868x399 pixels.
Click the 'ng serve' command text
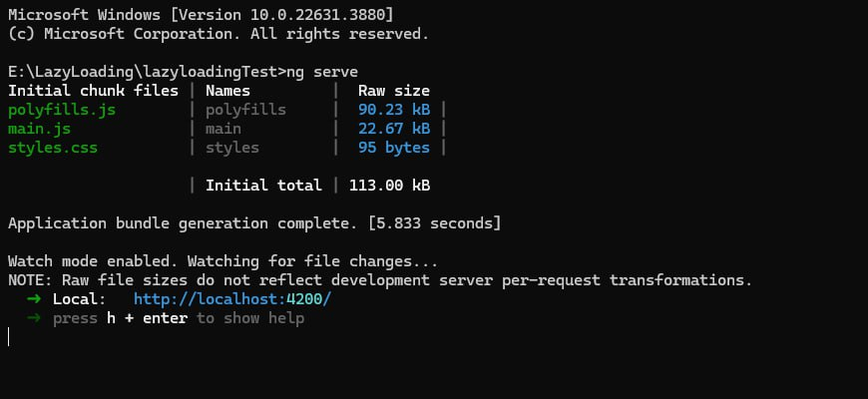321,72
